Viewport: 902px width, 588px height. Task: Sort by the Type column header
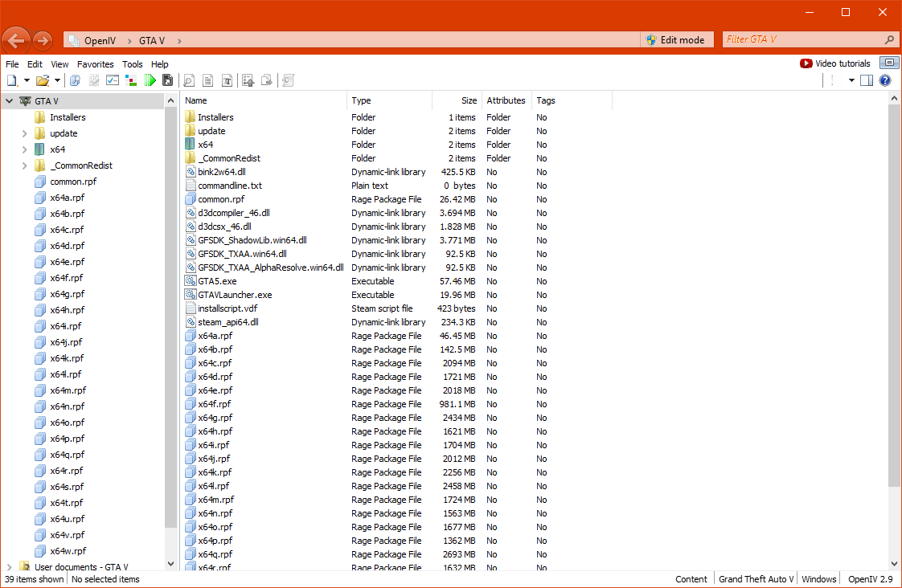[389, 100]
